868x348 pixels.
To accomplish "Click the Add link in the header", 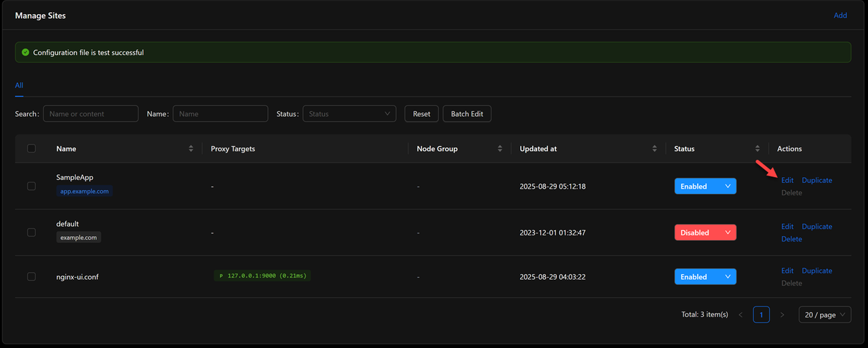I will 840,15.
